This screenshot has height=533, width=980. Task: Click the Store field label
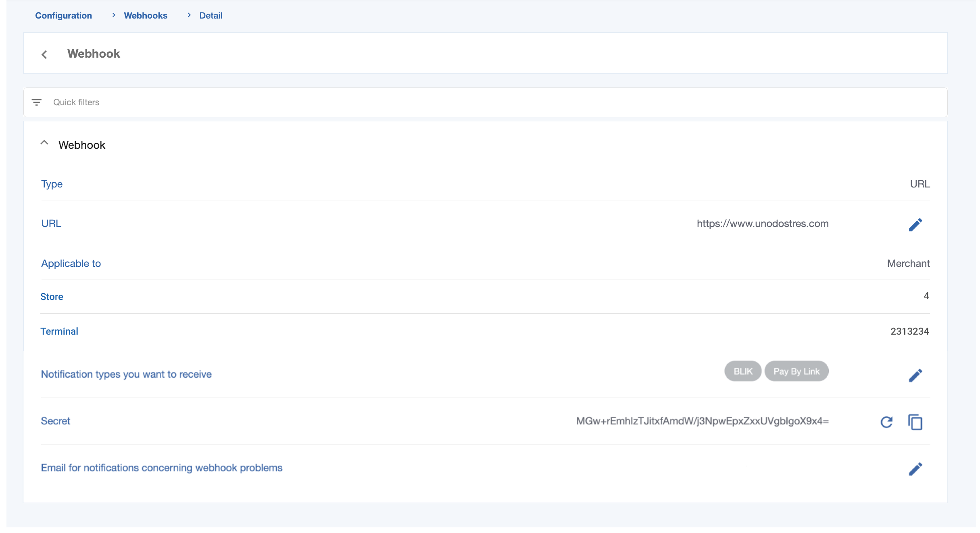click(x=52, y=297)
